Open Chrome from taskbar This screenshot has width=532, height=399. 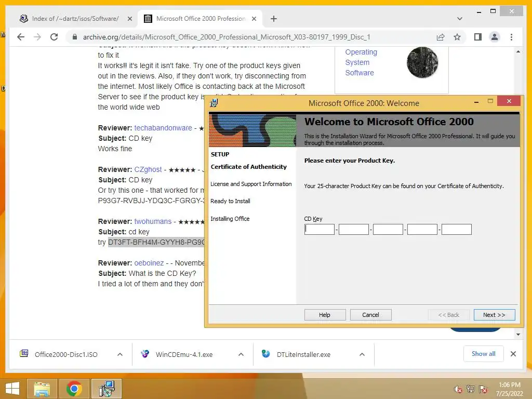(x=74, y=389)
